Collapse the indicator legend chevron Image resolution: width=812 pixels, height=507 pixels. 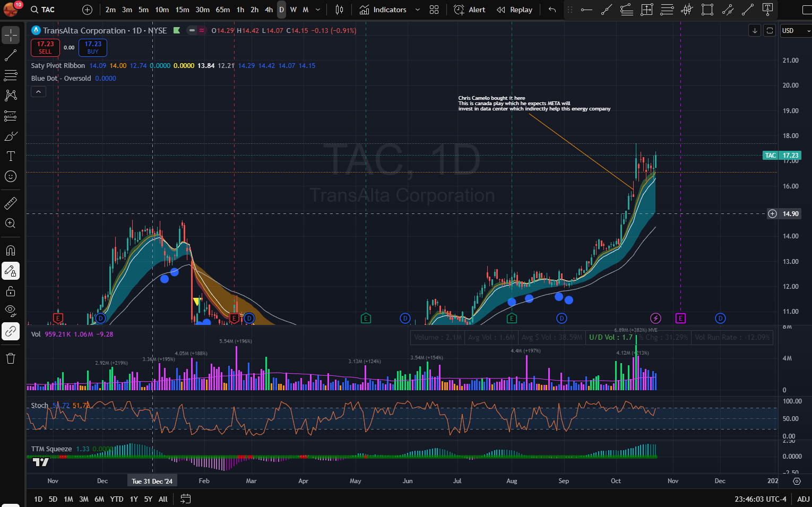click(x=38, y=92)
